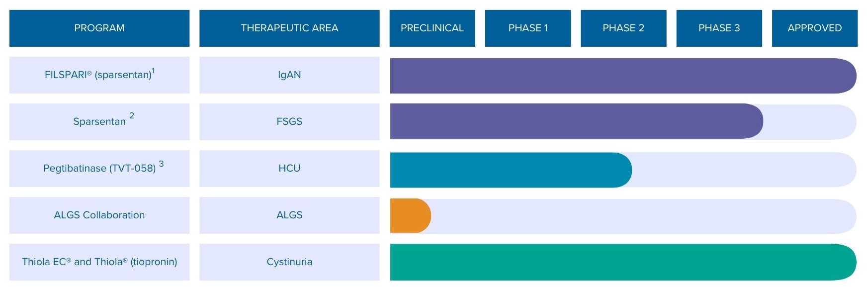Click the orange ALGS preclinical progress bar
The height and width of the screenshot is (290, 868).
pyautogui.click(x=410, y=216)
